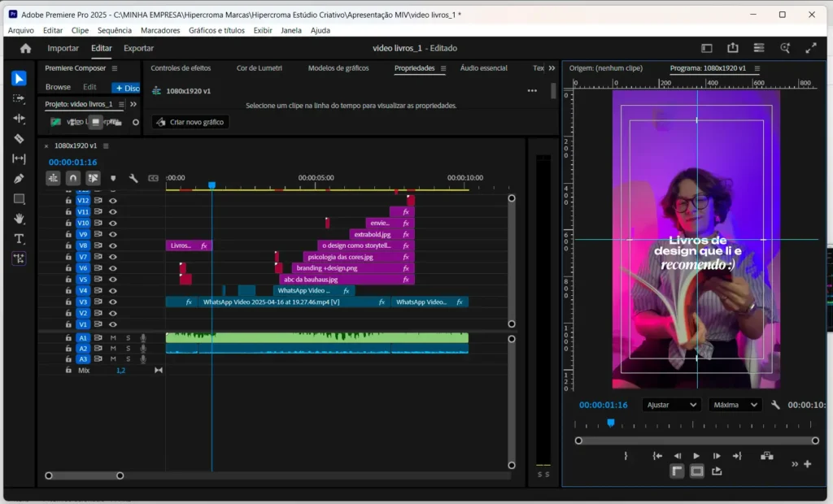Image resolution: width=833 pixels, height=504 pixels.
Task: Open the Sequência menu
Action: coord(114,30)
